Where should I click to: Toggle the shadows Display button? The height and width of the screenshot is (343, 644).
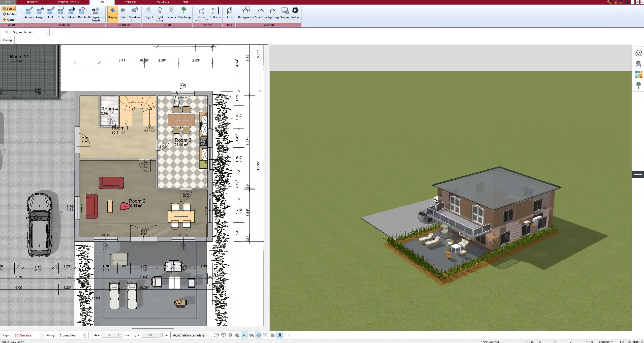[x=112, y=14]
